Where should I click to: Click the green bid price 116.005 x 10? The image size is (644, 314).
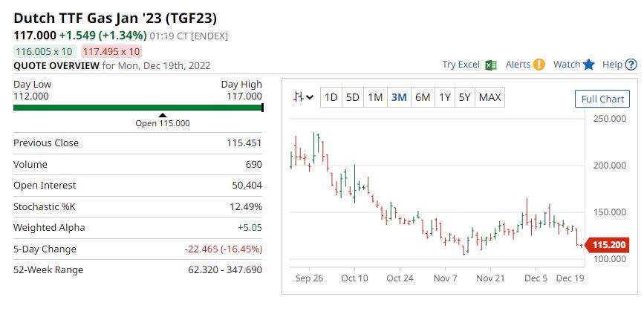[45, 51]
